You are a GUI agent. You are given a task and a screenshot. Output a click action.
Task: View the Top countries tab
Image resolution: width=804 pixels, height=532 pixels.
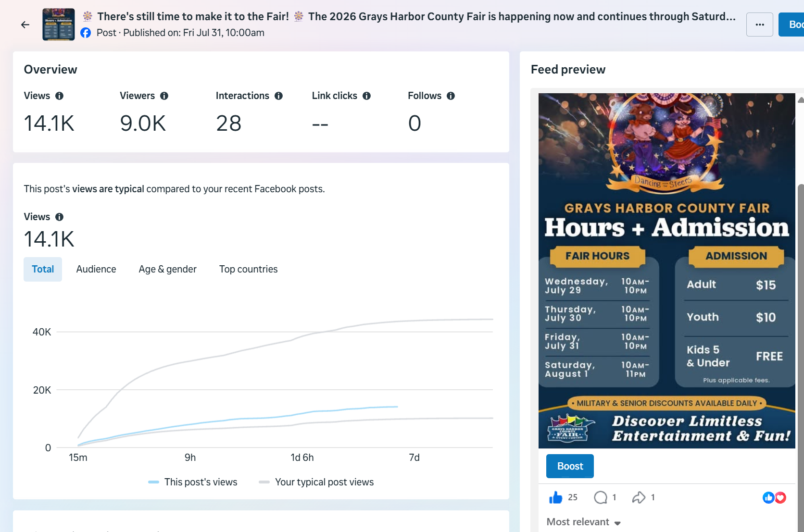pyautogui.click(x=249, y=269)
